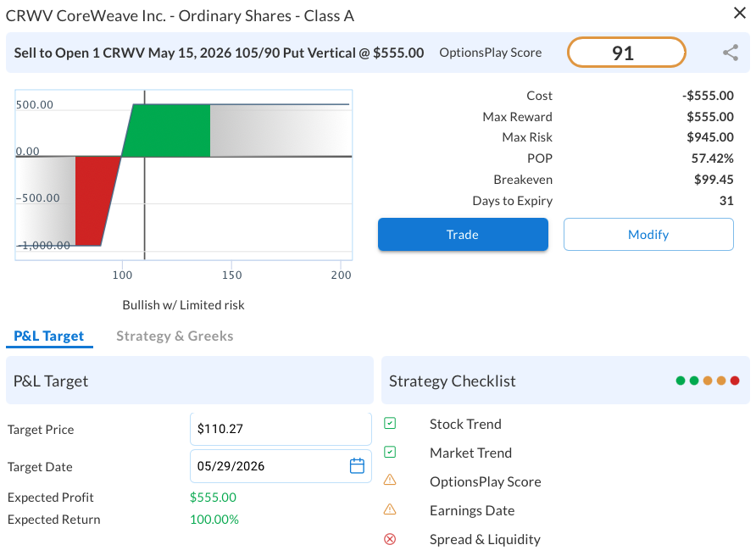Click the Modify button

coord(648,235)
